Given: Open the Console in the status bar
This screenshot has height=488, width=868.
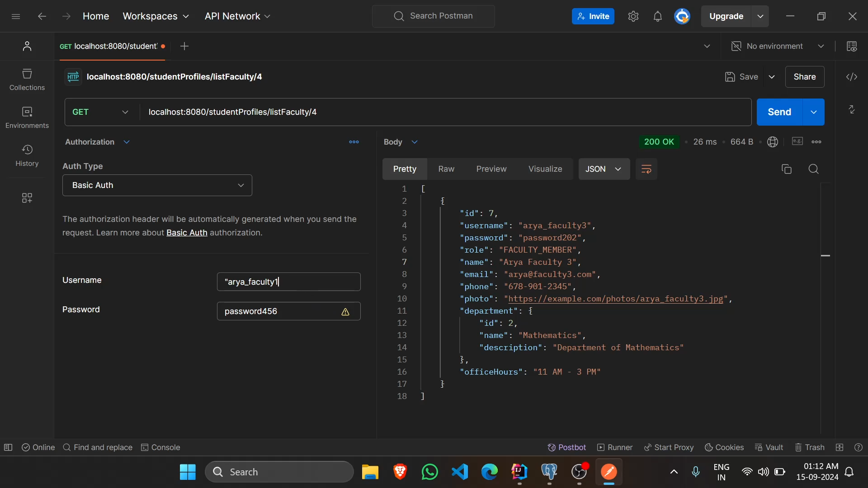Looking at the screenshot, I should (x=160, y=447).
